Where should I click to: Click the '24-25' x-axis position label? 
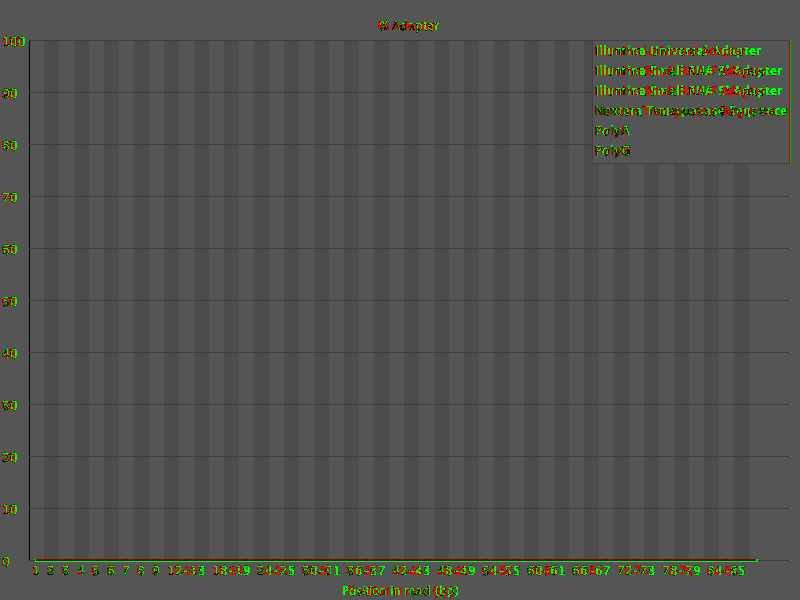(x=276, y=570)
